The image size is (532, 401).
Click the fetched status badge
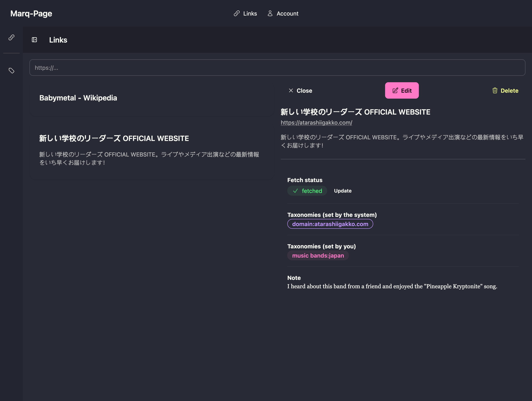pos(307,191)
